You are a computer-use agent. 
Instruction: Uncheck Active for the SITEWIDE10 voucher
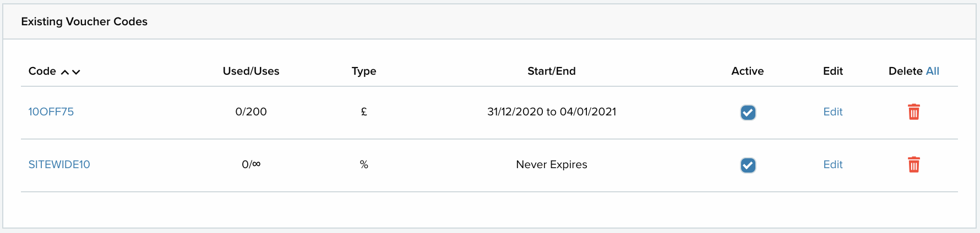748,165
